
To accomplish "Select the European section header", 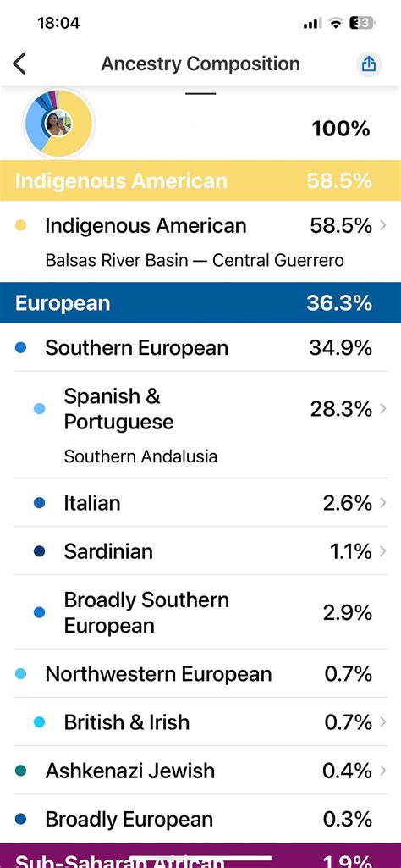I will pos(200,303).
